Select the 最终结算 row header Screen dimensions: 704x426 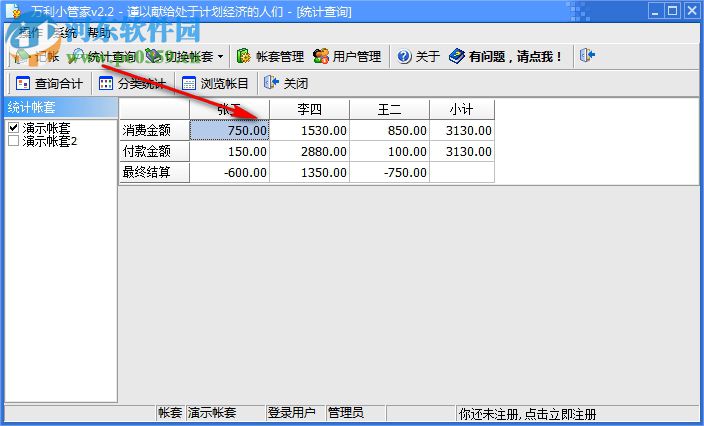[154, 172]
